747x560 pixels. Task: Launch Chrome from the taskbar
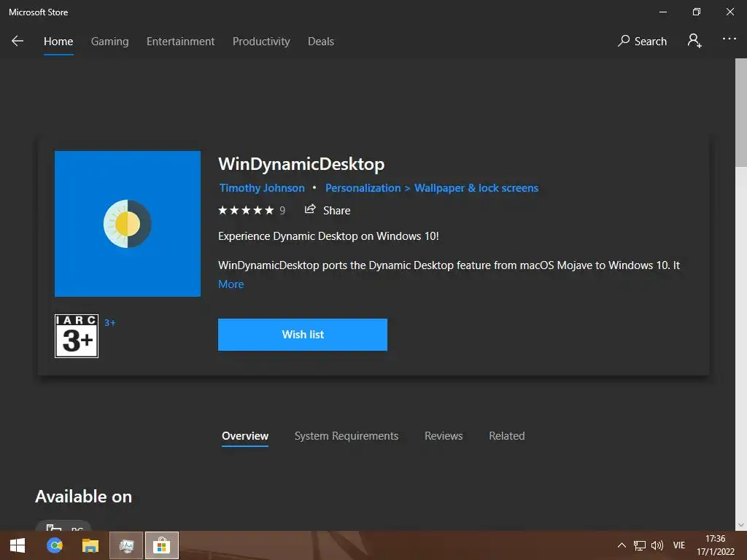(55, 545)
